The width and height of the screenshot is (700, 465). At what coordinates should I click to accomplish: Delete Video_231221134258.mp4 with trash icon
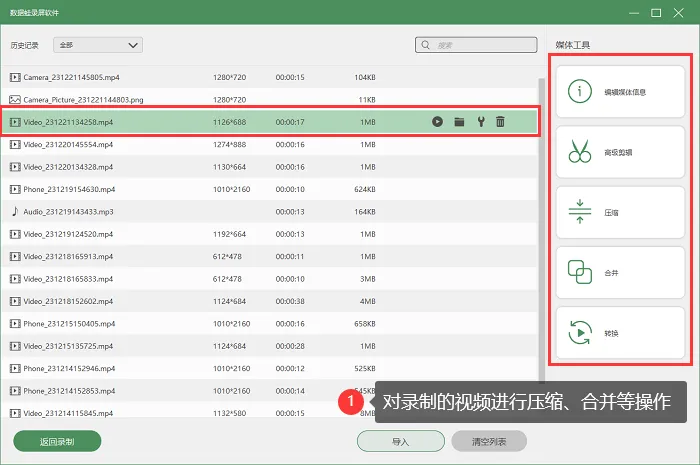pyautogui.click(x=500, y=121)
